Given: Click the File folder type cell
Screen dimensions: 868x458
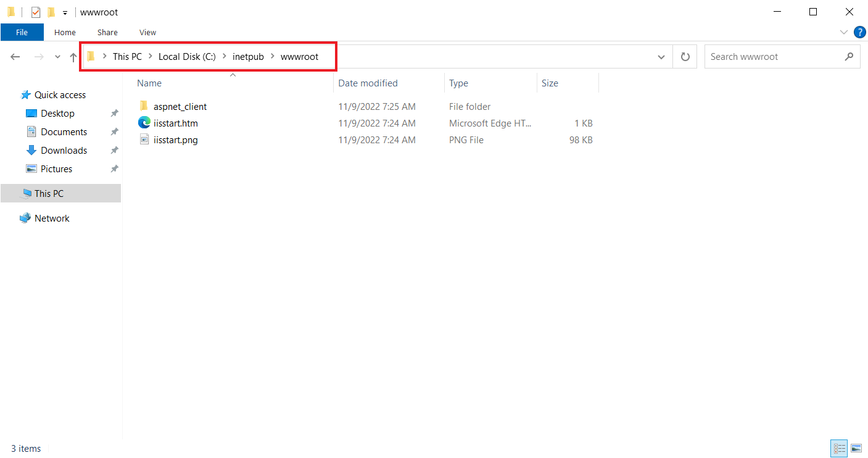Looking at the screenshot, I should click(470, 106).
